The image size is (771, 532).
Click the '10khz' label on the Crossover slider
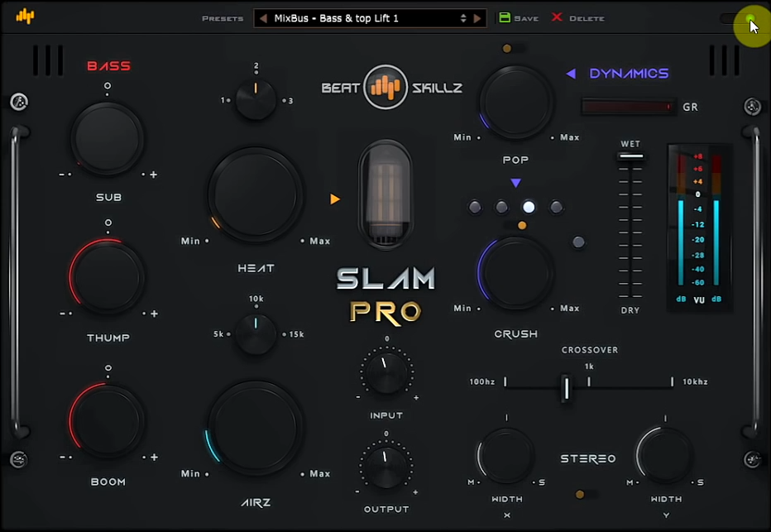(x=695, y=381)
